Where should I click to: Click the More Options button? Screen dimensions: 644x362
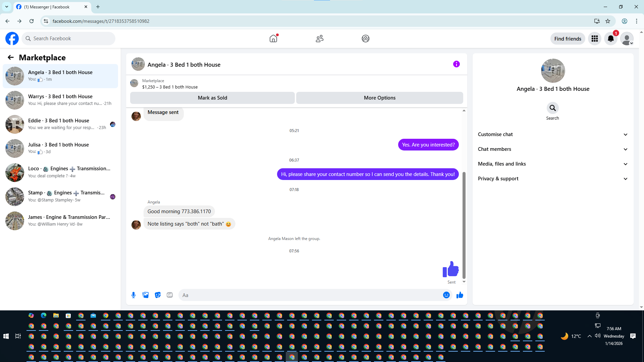point(379,98)
